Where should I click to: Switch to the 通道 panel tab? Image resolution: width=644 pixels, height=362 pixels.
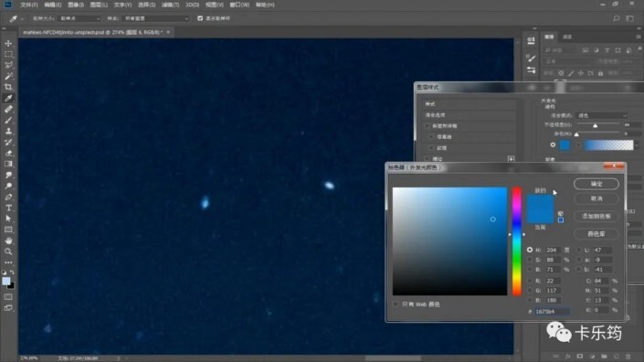(x=567, y=37)
